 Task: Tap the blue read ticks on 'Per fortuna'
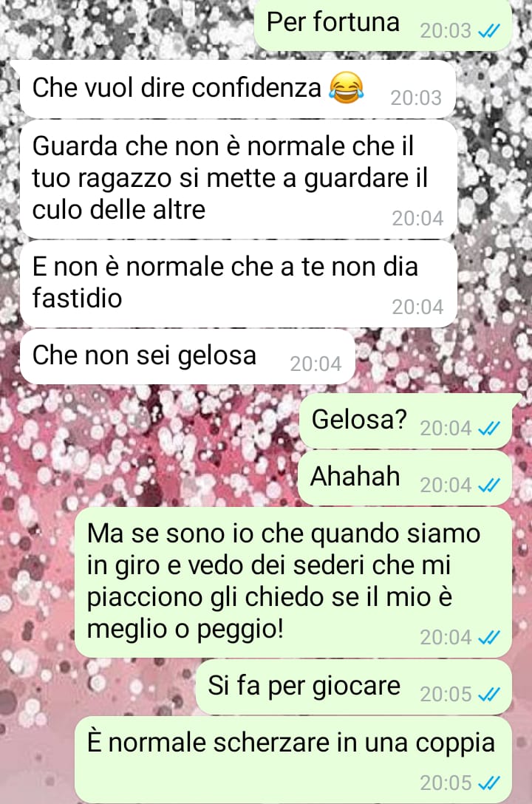[x=488, y=32]
